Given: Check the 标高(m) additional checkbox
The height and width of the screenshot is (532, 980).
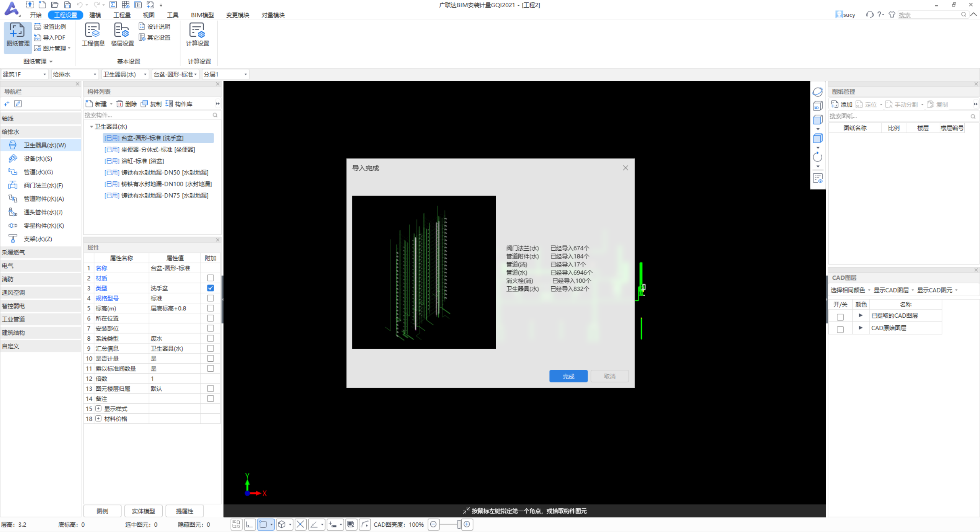Looking at the screenshot, I should point(211,308).
